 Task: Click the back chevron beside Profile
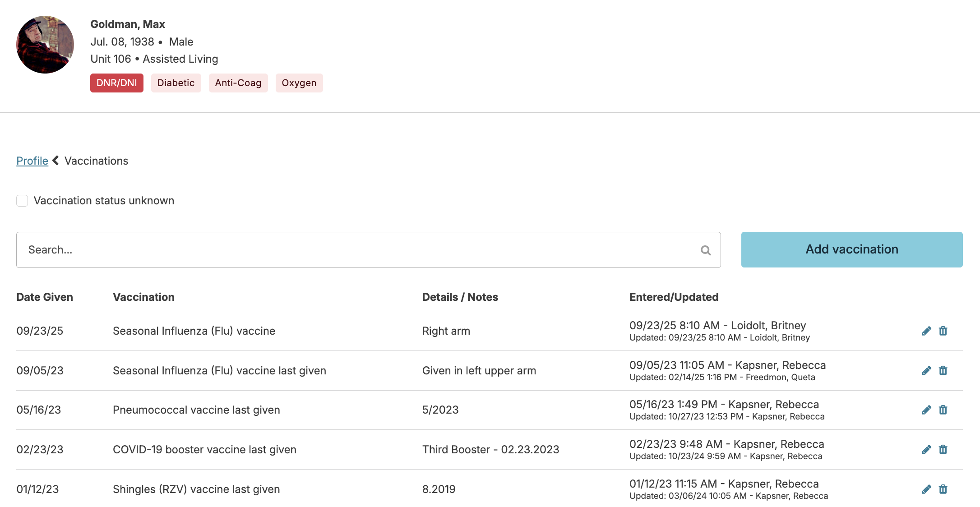click(x=55, y=161)
